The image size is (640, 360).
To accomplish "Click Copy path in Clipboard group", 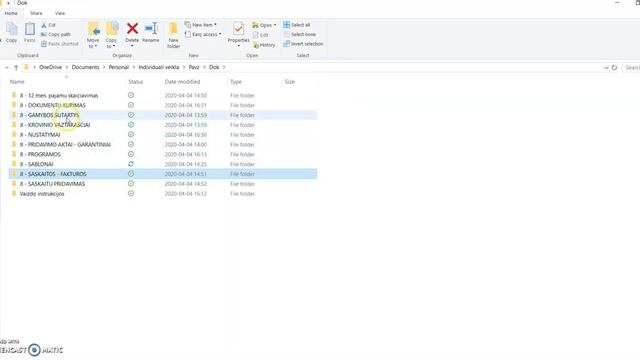I will pos(56,34).
